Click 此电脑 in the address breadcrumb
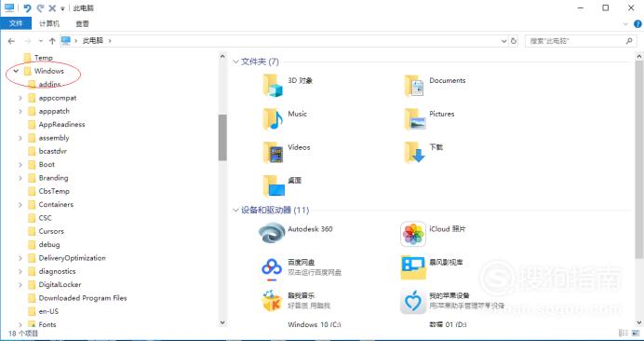644x341 pixels. click(x=93, y=41)
